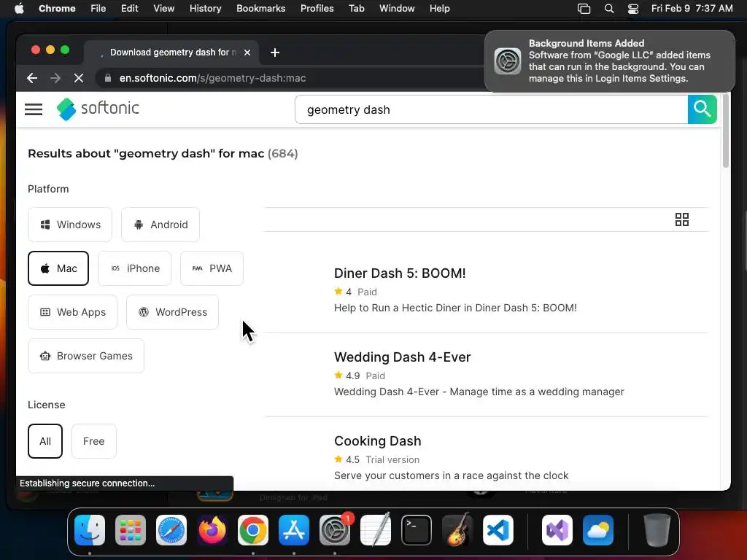Open Control Center in menu bar
Image resolution: width=747 pixels, height=560 pixels.
[x=633, y=9]
